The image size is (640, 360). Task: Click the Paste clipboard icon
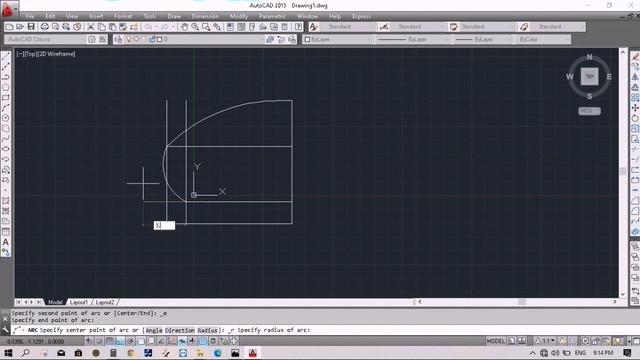[112, 27]
